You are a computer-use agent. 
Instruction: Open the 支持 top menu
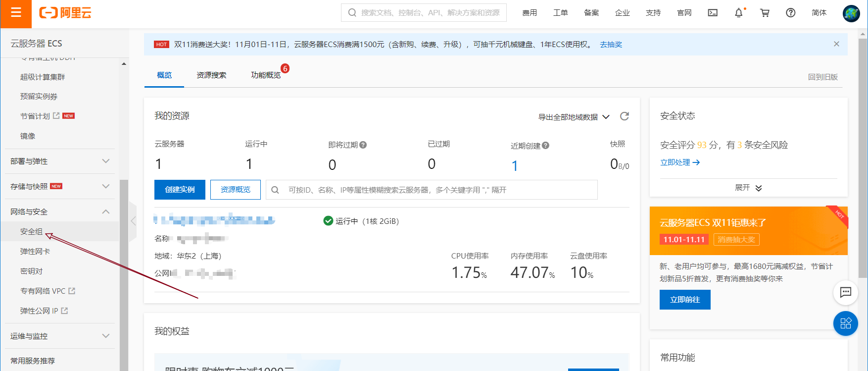pos(653,13)
